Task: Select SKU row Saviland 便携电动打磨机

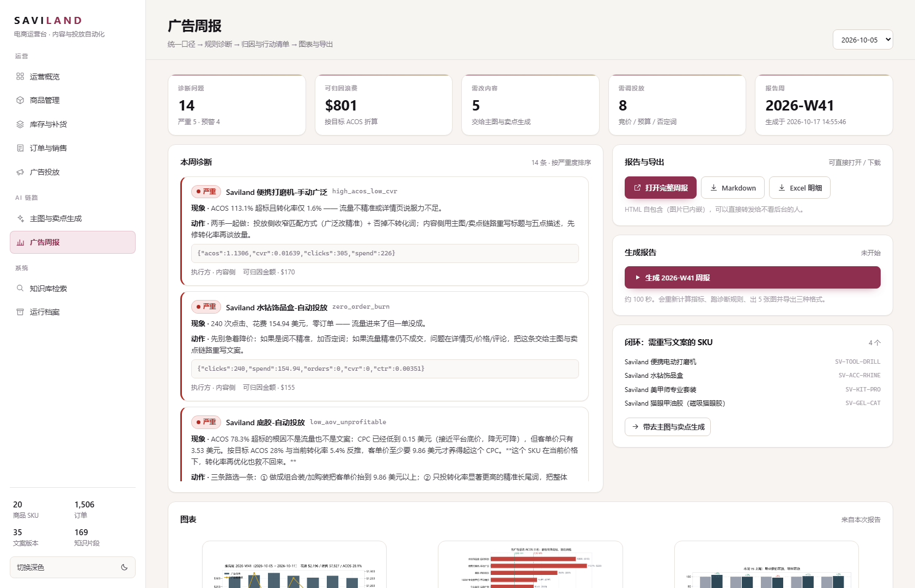Action: click(753, 362)
